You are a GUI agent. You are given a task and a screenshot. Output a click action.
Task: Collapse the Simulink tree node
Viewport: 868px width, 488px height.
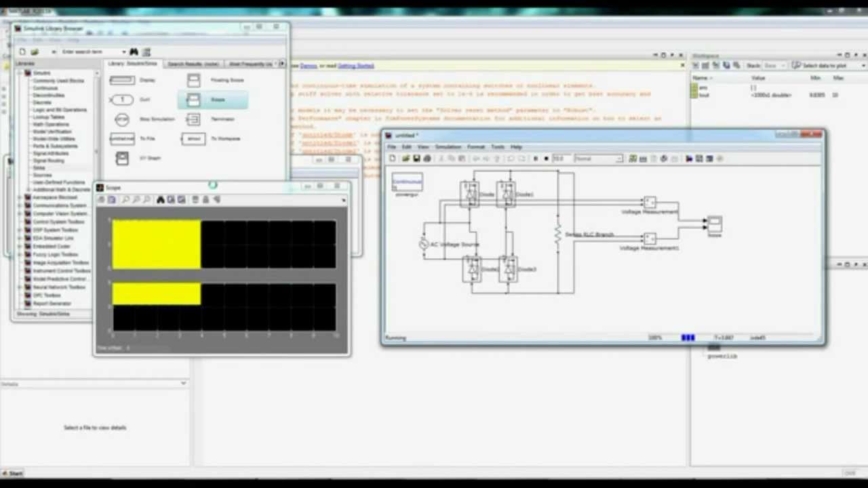20,73
